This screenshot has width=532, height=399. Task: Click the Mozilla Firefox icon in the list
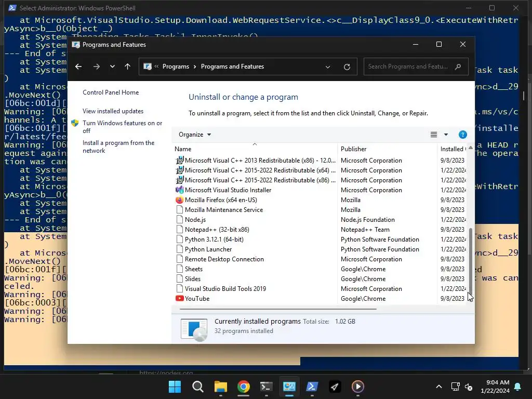pyautogui.click(x=179, y=200)
